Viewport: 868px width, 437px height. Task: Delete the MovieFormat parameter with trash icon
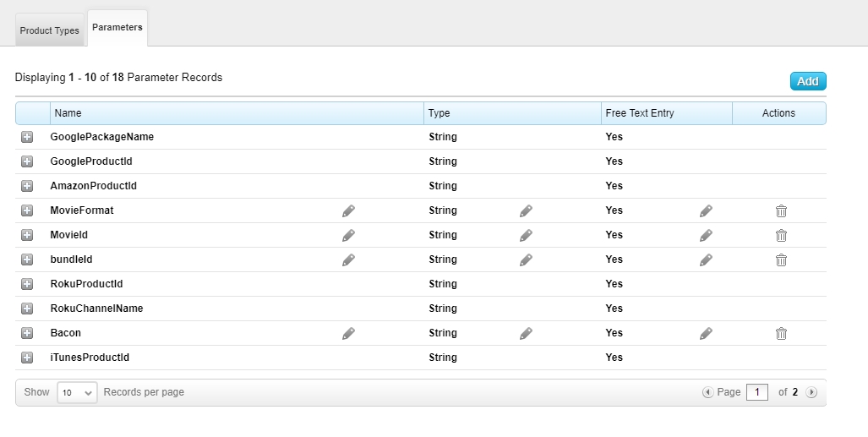tap(781, 211)
